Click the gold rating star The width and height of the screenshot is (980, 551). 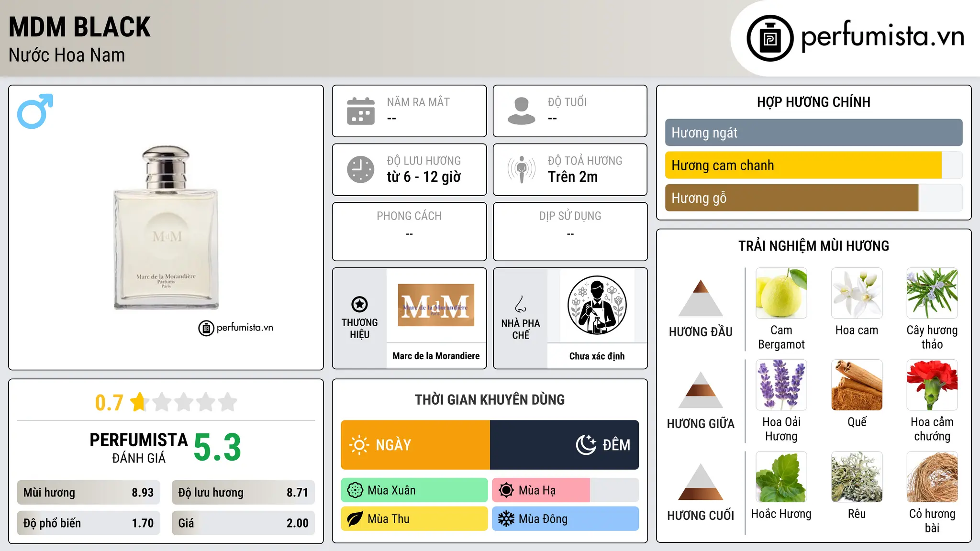coord(139,402)
